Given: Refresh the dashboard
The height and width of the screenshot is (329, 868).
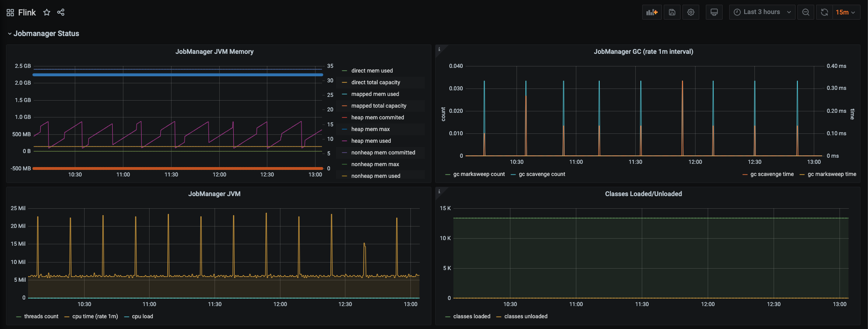Looking at the screenshot, I should (825, 12).
